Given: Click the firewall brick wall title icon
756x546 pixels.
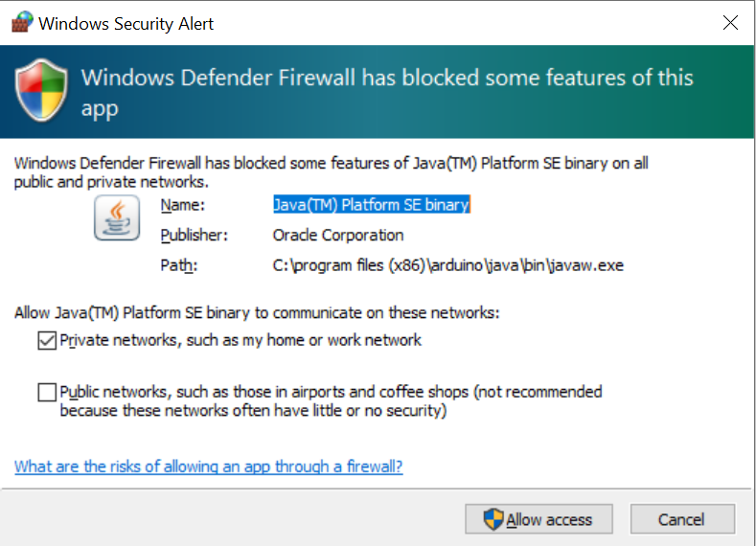Looking at the screenshot, I should tap(22, 22).
